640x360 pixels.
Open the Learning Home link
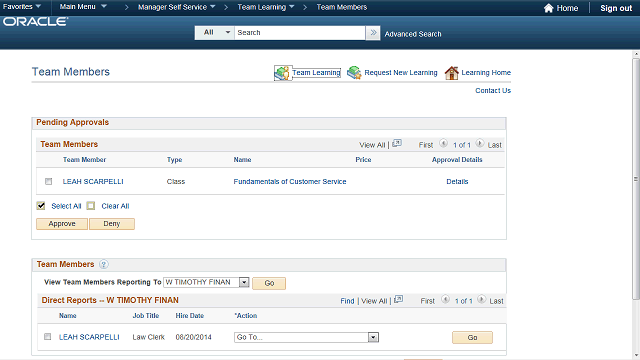tap(486, 73)
